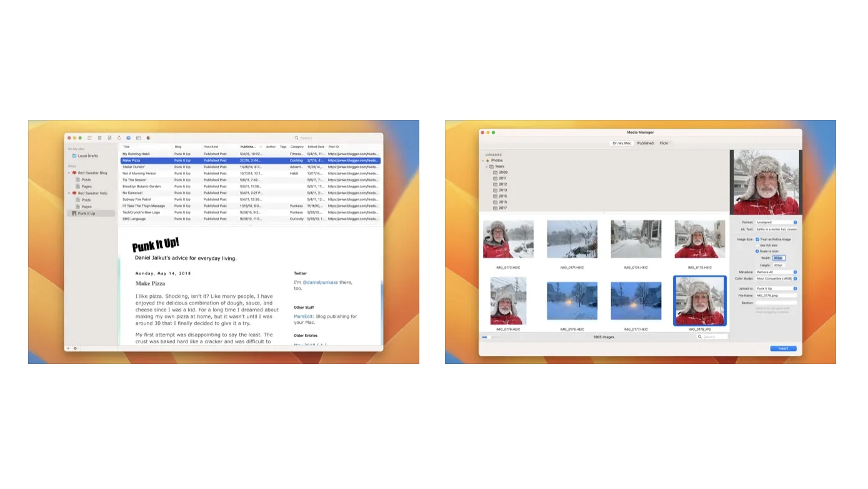Viewport: 868px width, 489px height.
Task: Open the Format dropdown set to Unaligned
Action: [x=776, y=222]
